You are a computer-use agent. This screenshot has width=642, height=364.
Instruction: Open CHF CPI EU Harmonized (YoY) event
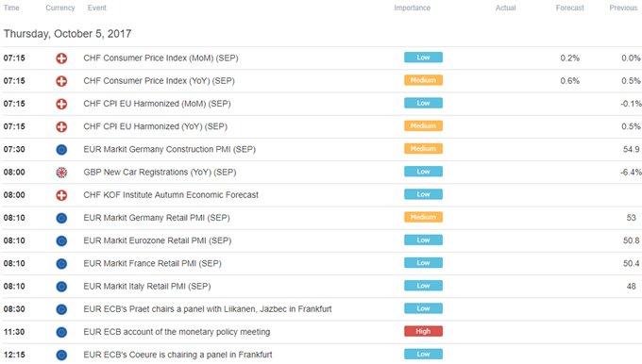coord(155,126)
